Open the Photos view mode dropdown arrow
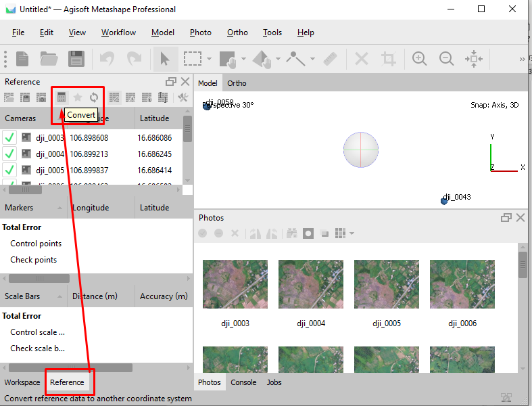 (x=352, y=233)
